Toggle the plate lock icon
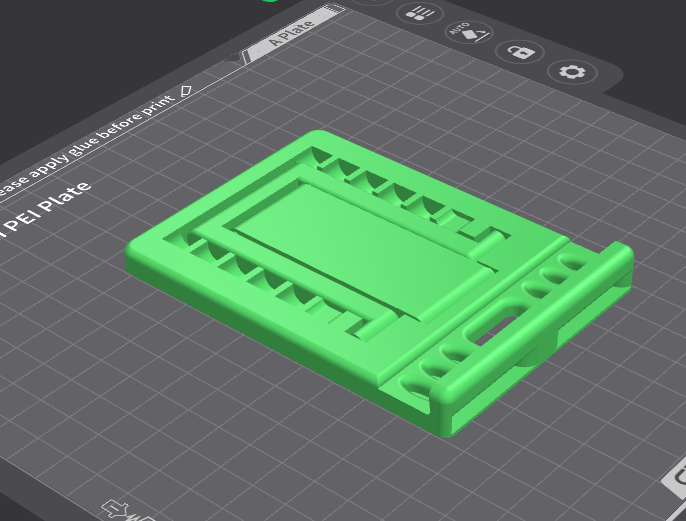The height and width of the screenshot is (521, 686). click(520, 52)
